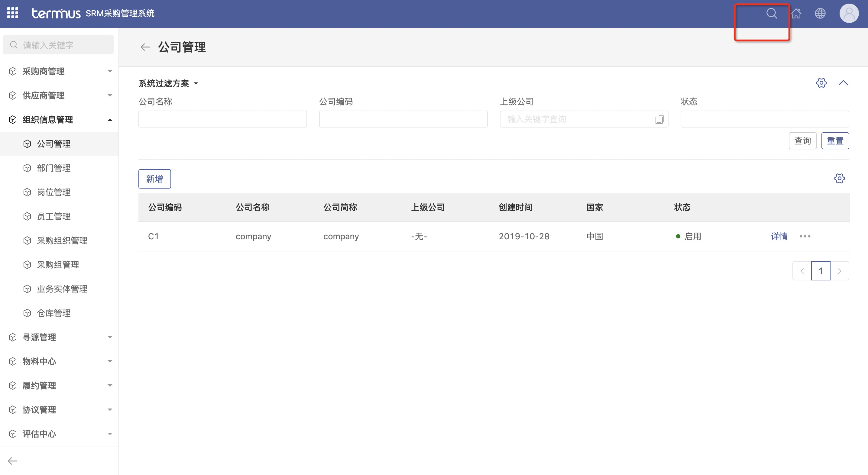The height and width of the screenshot is (475, 868).
Task: Click the termınus logo
Action: pyautogui.click(x=56, y=14)
